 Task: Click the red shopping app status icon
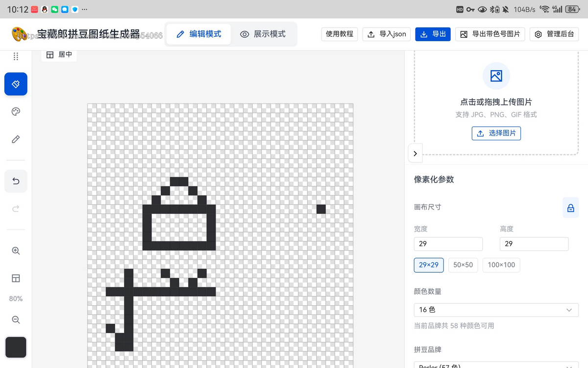(x=34, y=9)
